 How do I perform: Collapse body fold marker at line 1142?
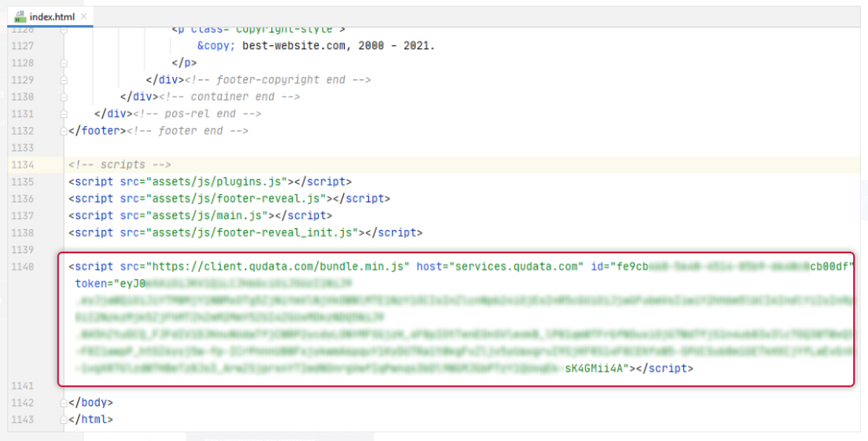point(64,403)
